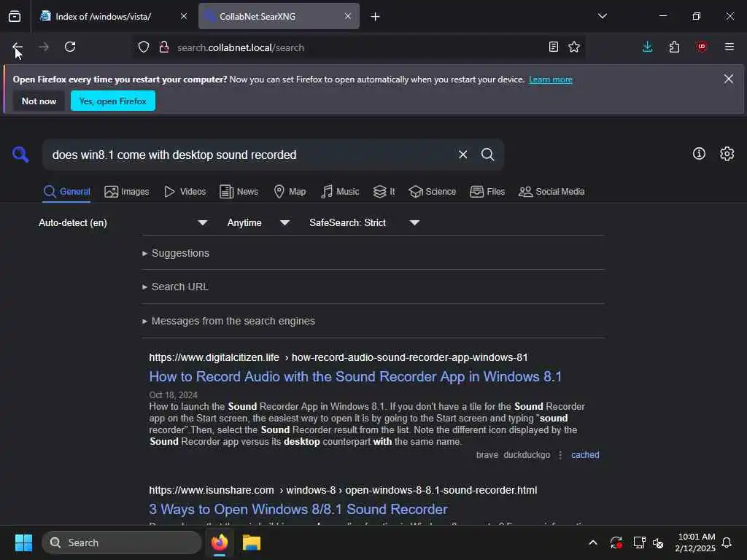Open the extensions puzzle-piece menu
Screen dimensions: 747x560
pos(674,47)
